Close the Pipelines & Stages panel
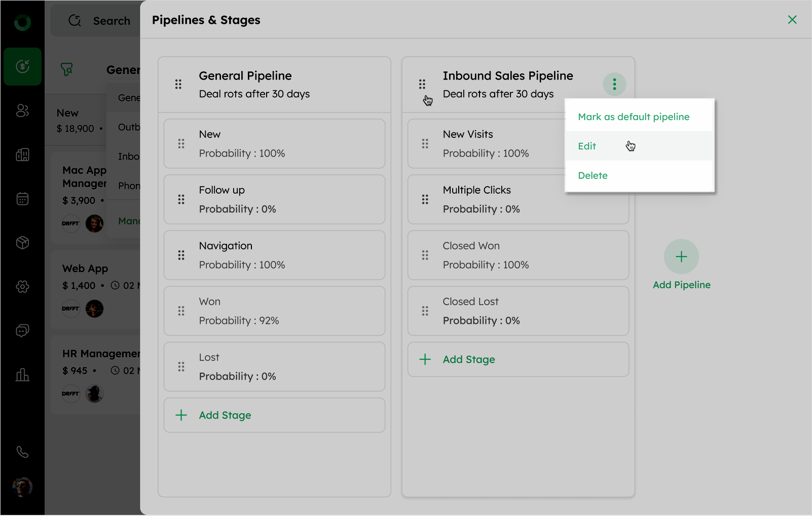The height and width of the screenshot is (516, 812). pos(792,20)
